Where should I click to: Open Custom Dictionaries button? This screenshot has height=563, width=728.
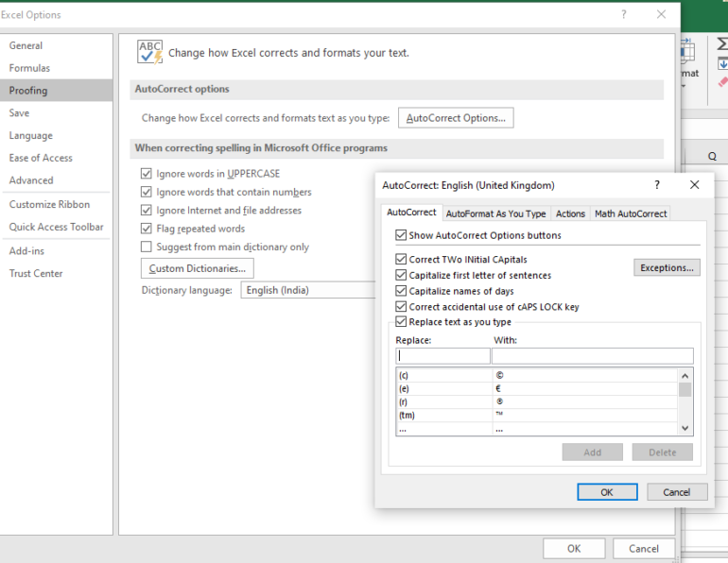click(x=198, y=268)
